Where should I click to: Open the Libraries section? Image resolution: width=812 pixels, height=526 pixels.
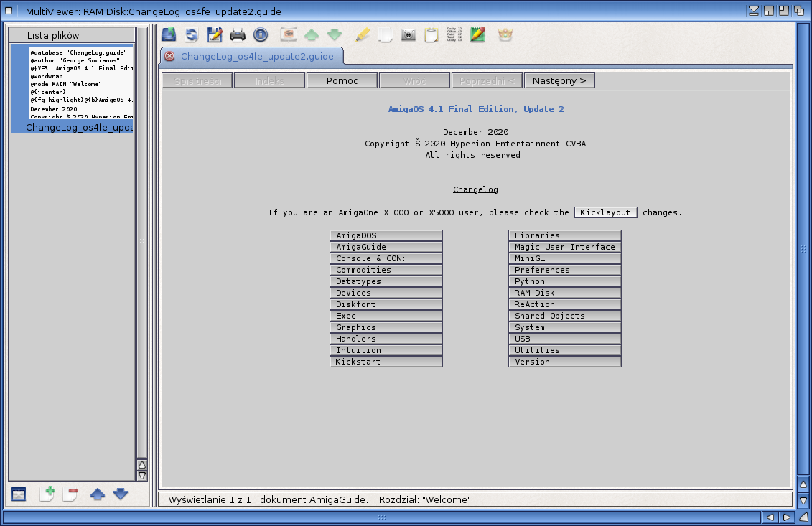564,235
